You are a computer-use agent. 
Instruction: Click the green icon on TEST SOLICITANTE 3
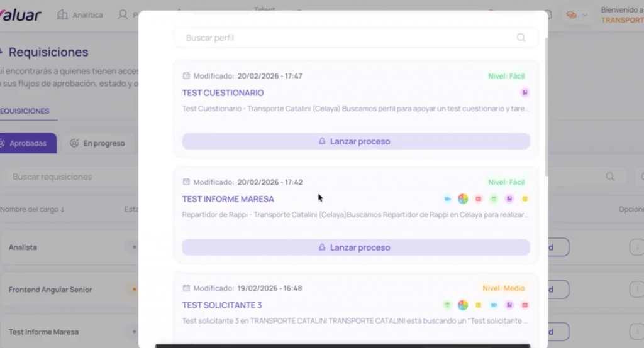point(448,305)
